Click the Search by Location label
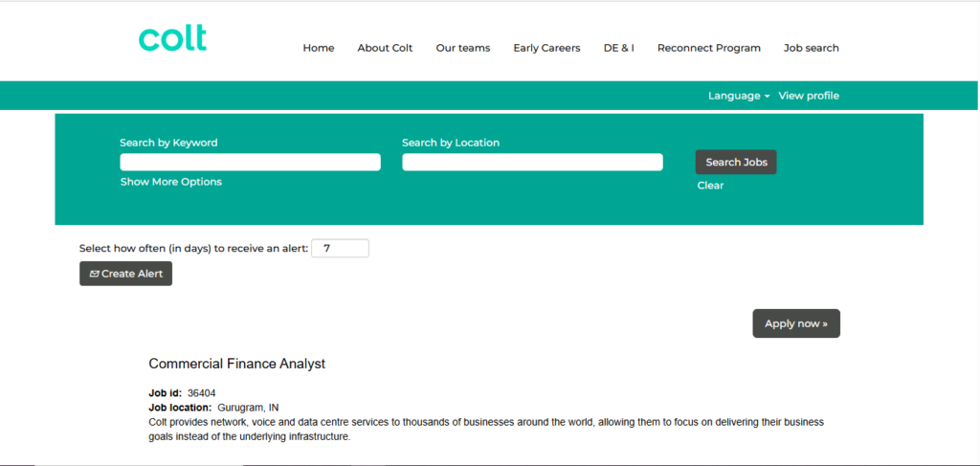 [451, 143]
